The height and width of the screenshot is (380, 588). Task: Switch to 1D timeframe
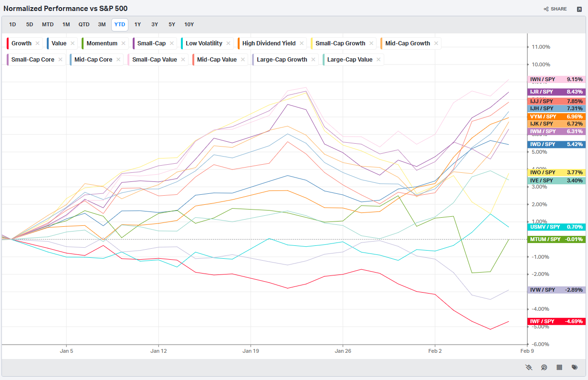click(x=12, y=25)
